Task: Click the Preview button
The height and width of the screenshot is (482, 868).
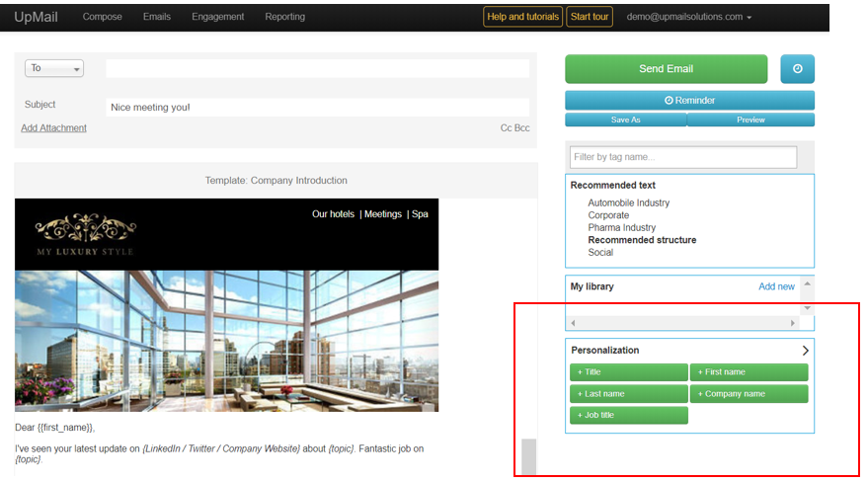Action: pyautogui.click(x=750, y=120)
